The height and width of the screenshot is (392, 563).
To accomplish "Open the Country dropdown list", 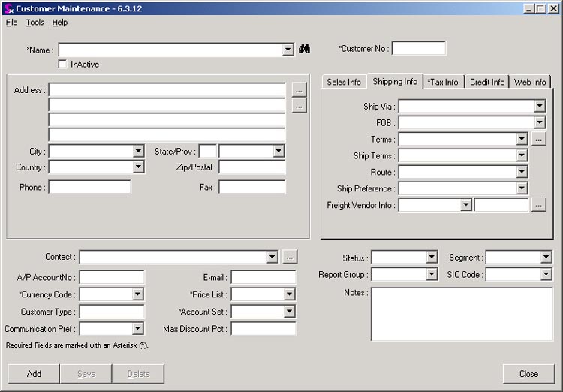I will pos(138,167).
